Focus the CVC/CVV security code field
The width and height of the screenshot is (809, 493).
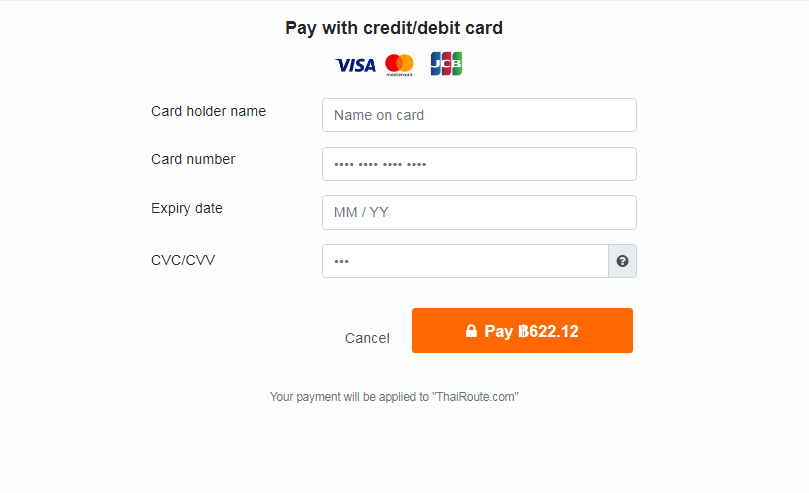pyautogui.click(x=465, y=261)
